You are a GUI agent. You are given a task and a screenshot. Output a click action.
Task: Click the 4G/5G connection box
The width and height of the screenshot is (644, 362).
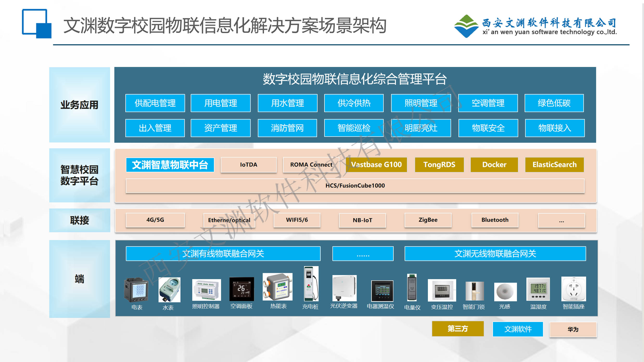(155, 220)
